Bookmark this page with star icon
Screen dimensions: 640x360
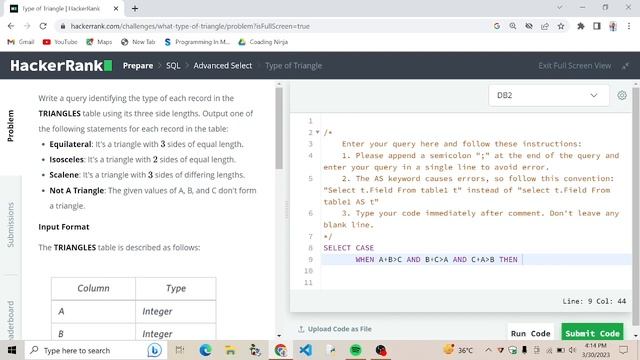pos(561,26)
